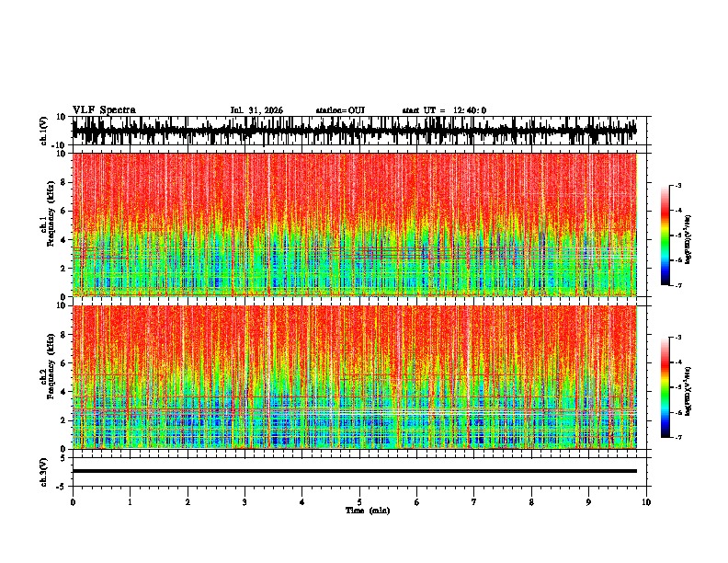Click the "2" kHz tick of ch.2 spectrogram
Viewport: 728px width, 563px height.
tap(63, 420)
